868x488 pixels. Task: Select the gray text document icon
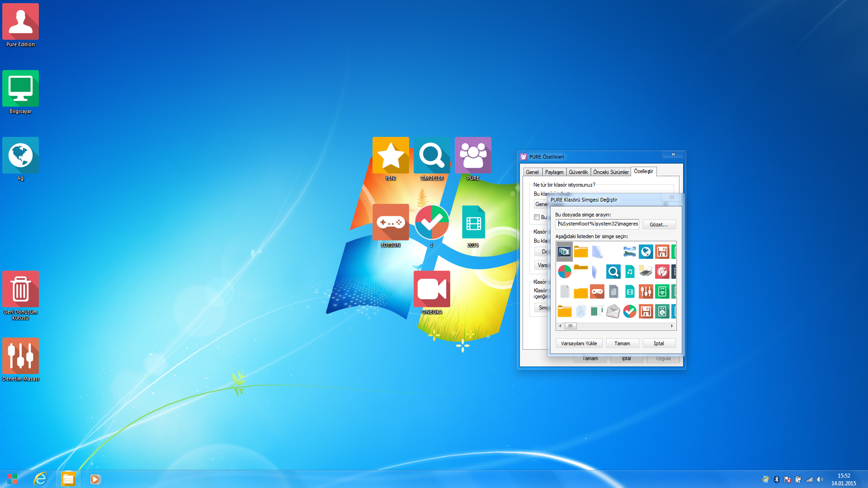pos(613,291)
